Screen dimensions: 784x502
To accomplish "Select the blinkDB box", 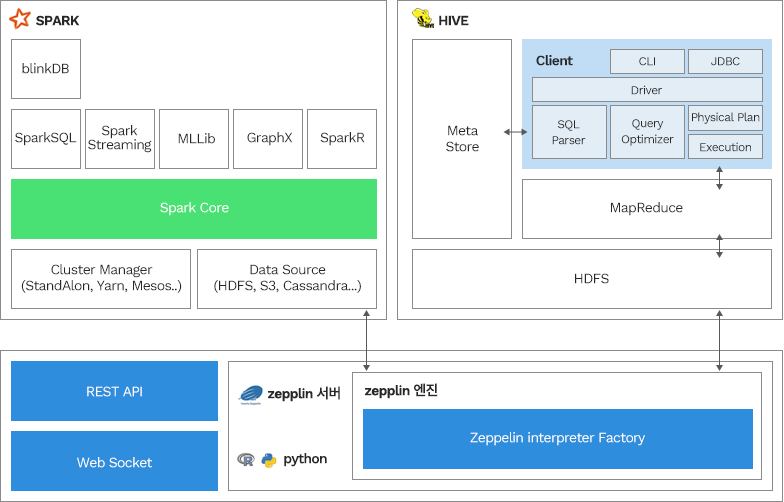I will tap(46, 69).
